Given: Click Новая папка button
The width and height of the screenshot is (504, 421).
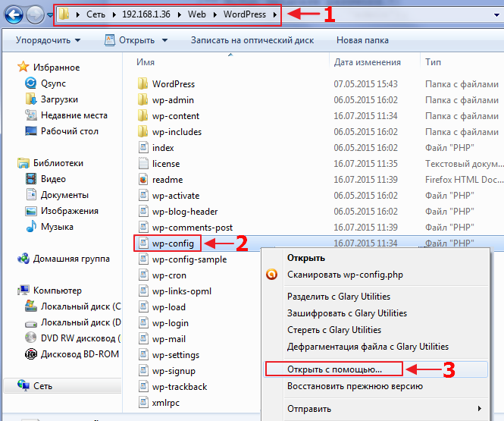Looking at the screenshot, I should pyautogui.click(x=362, y=40).
